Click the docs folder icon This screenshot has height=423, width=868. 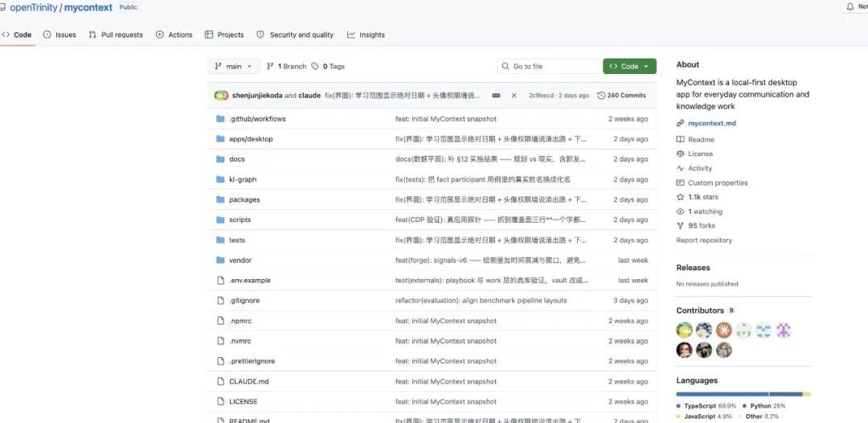point(220,159)
